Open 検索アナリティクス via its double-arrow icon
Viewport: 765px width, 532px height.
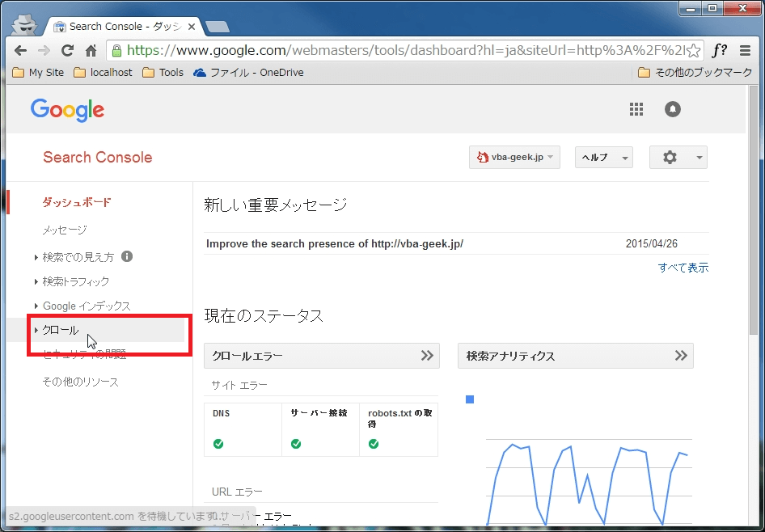[682, 356]
